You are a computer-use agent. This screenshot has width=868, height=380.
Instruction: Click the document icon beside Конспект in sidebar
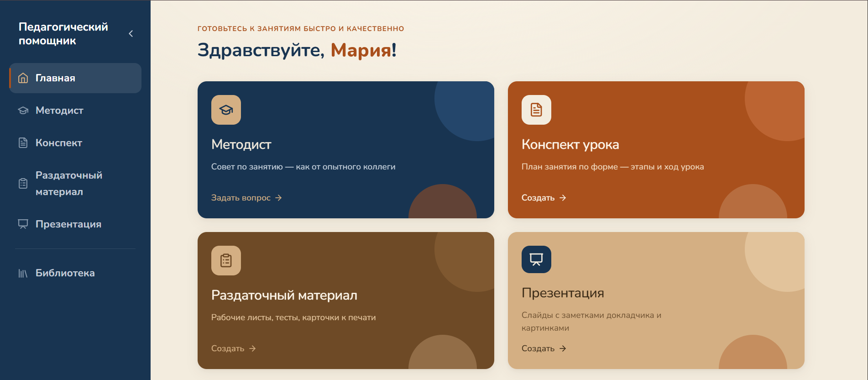23,143
